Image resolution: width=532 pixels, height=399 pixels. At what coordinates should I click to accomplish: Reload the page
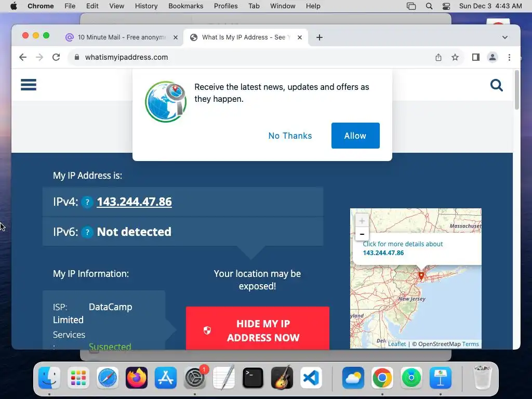56,57
